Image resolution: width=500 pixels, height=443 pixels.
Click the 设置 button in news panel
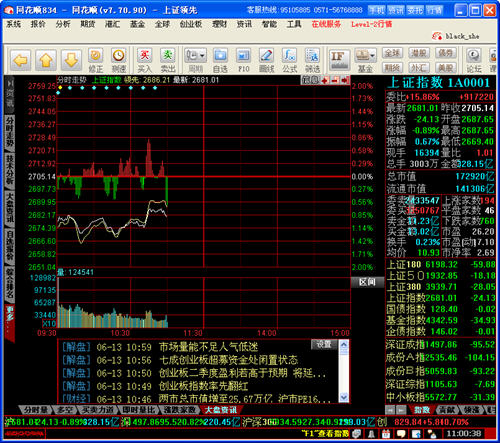pyautogui.click(x=324, y=345)
